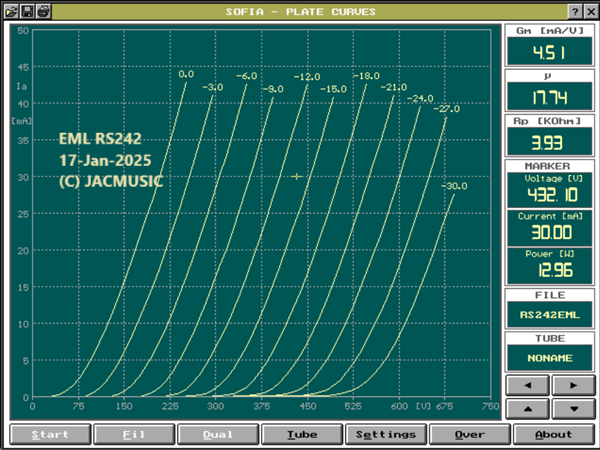
Task: Click the Over button
Action: point(470,434)
